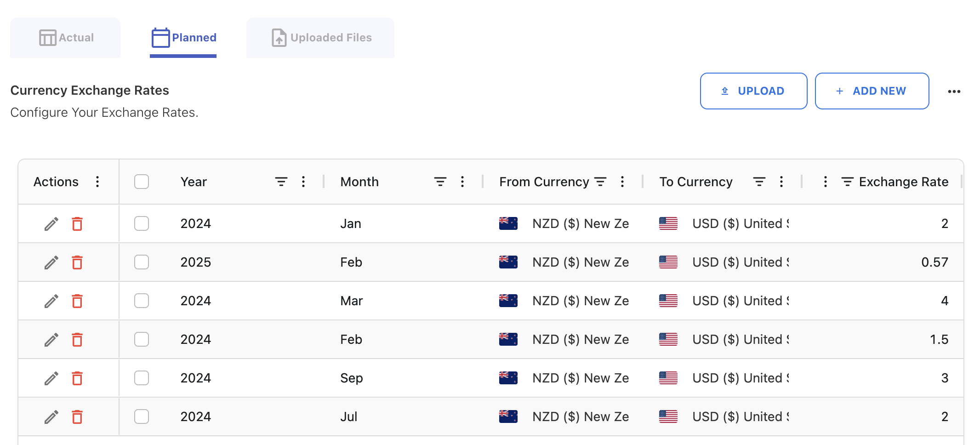The image size is (980, 445).
Task: Edit the 2024 Mar exchange rate row
Action: pos(51,301)
